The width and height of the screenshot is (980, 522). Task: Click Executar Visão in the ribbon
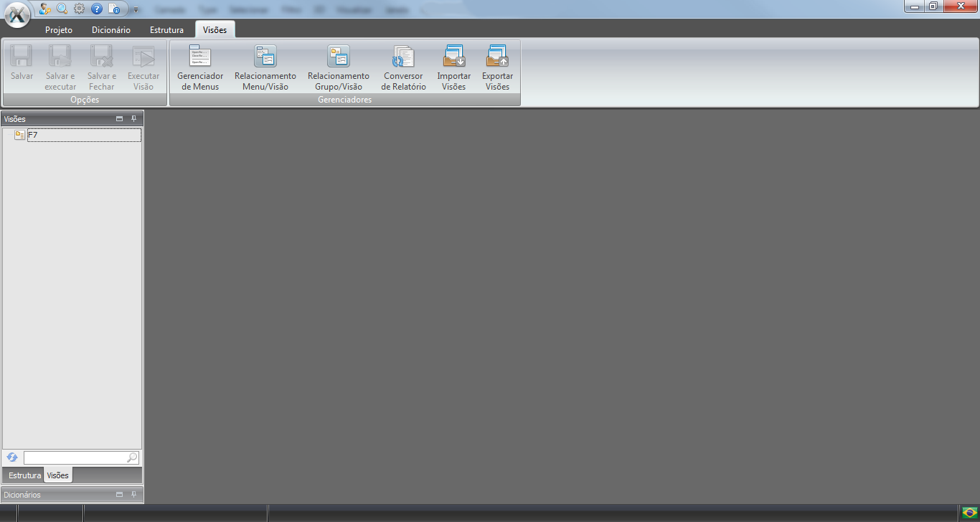pos(143,67)
